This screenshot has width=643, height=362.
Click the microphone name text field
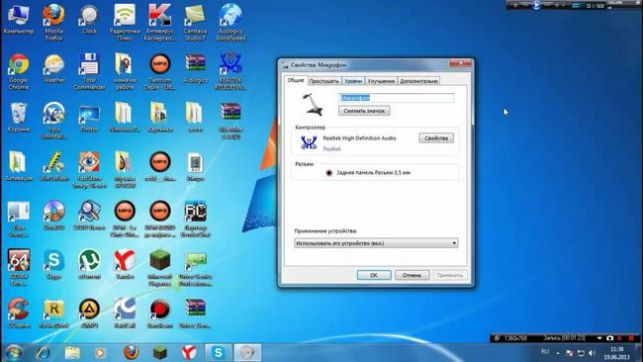tap(396, 98)
